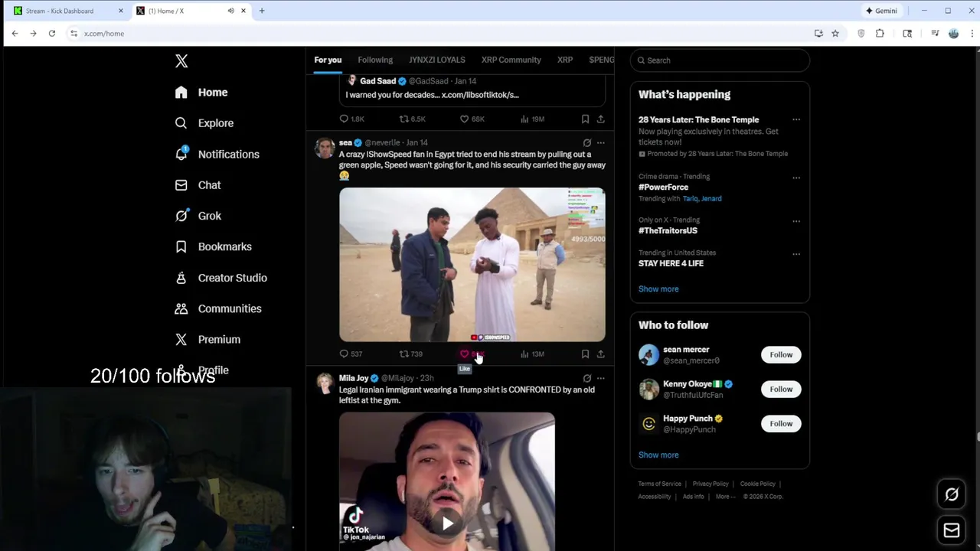Open the Gemini button in Chrome
980x551 pixels.
click(881, 11)
